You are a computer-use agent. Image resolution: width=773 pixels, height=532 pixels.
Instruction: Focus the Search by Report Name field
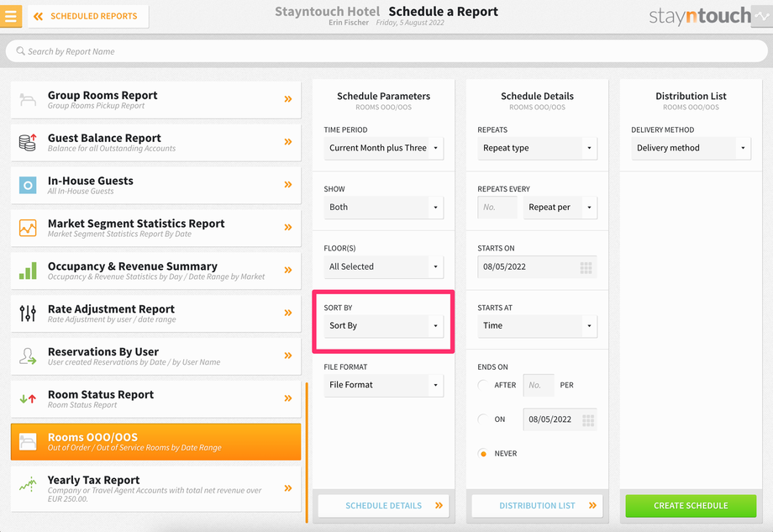tap(386, 51)
